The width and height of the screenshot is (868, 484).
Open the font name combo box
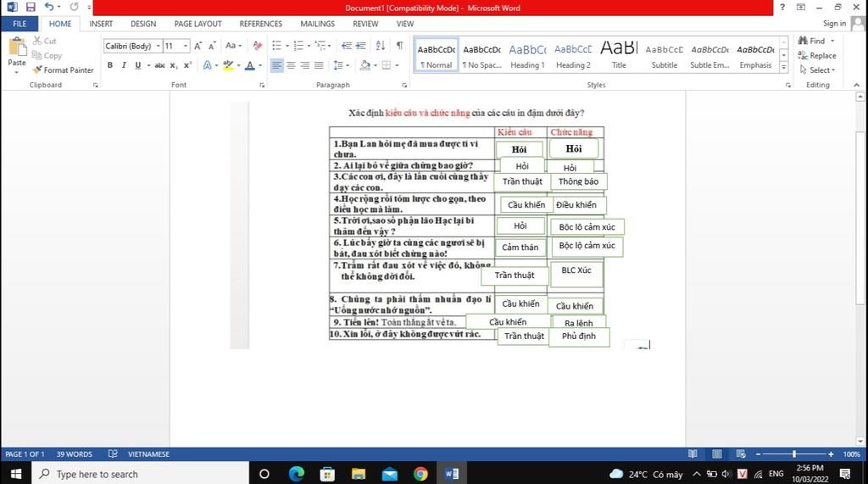pyautogui.click(x=133, y=46)
